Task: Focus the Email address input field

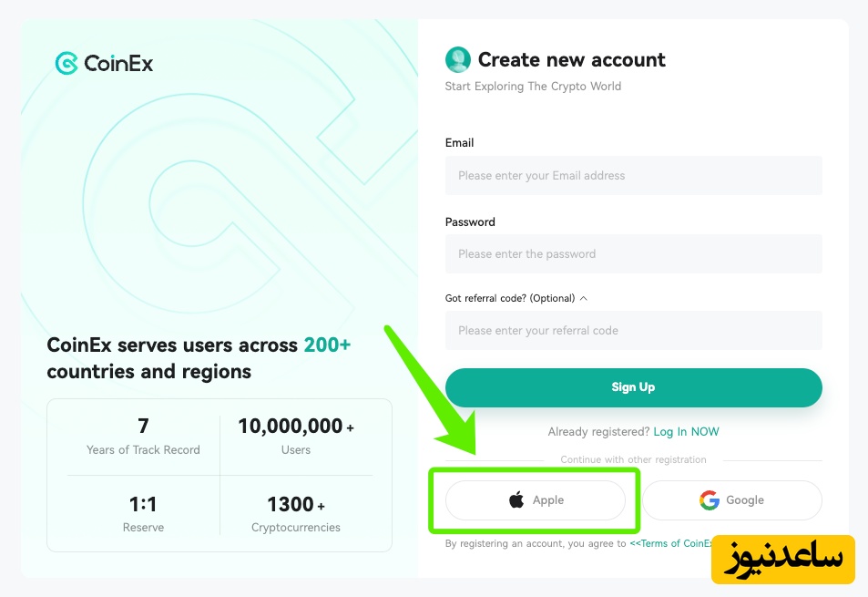Action: click(633, 175)
